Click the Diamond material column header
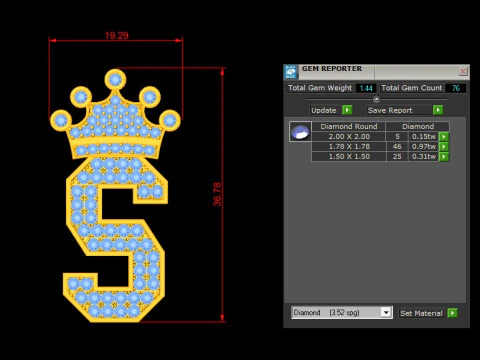The height and width of the screenshot is (360, 480). 418,126
